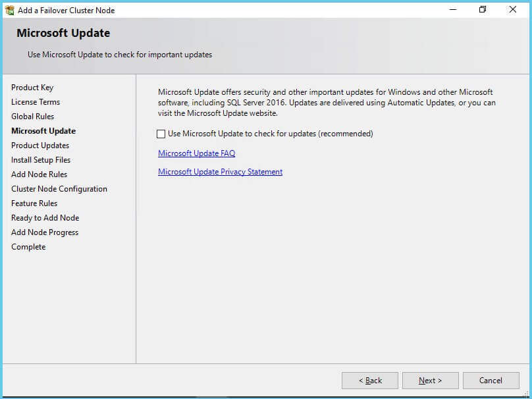The width and height of the screenshot is (532, 399).
Task: Select Complete step in the sidebar
Action: pyautogui.click(x=28, y=247)
